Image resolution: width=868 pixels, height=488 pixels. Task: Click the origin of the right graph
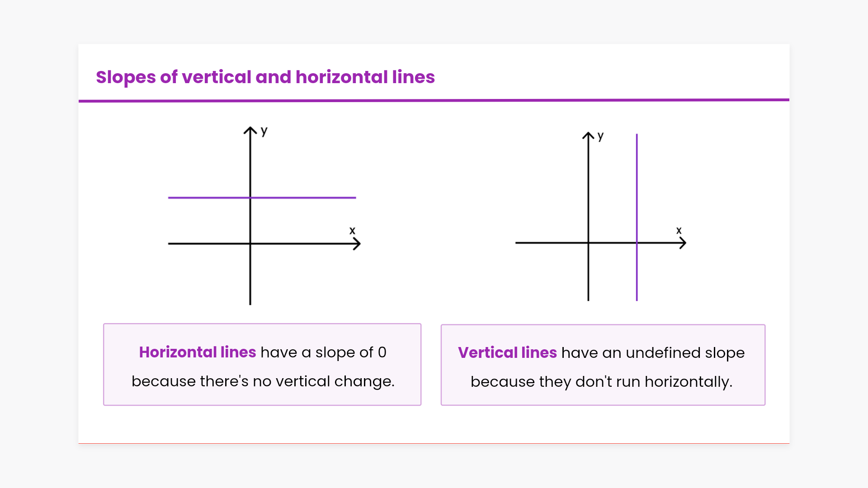588,243
